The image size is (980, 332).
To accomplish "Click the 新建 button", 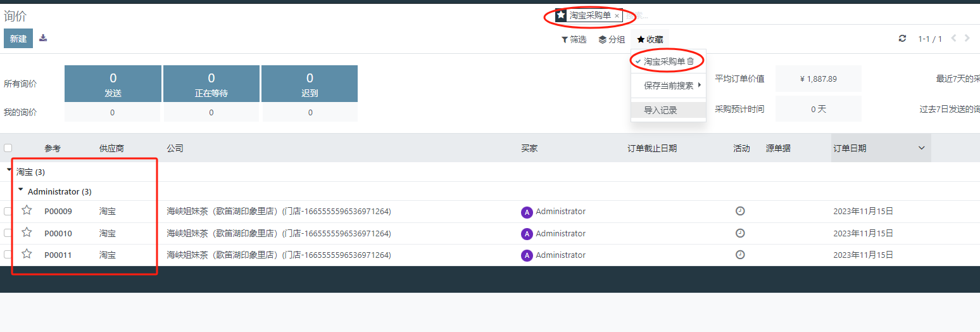I will (x=18, y=39).
